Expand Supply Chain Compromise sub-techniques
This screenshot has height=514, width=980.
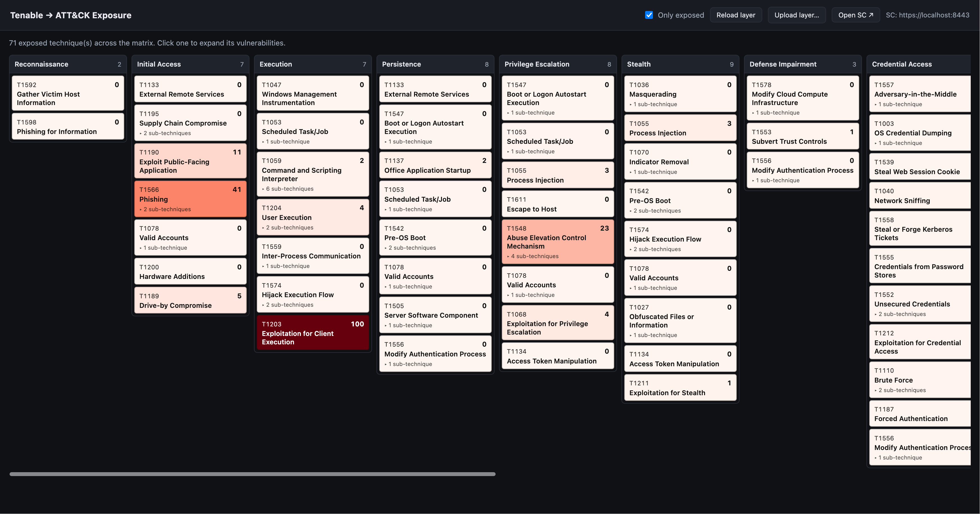pyautogui.click(x=165, y=133)
